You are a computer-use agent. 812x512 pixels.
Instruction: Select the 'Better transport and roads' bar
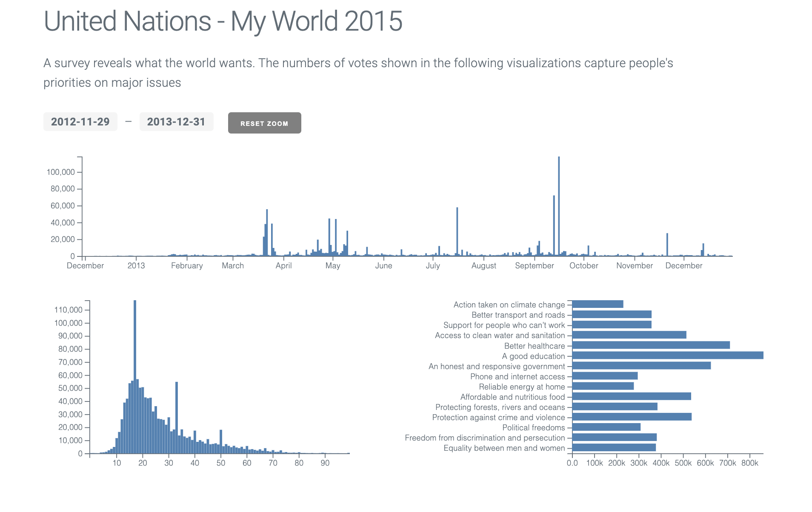(x=612, y=314)
